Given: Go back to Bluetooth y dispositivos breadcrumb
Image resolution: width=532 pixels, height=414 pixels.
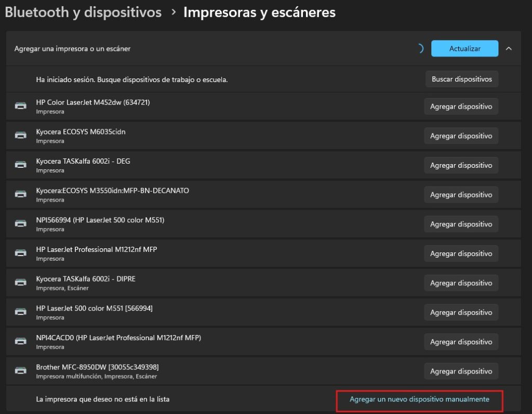Looking at the screenshot, I should coord(83,12).
